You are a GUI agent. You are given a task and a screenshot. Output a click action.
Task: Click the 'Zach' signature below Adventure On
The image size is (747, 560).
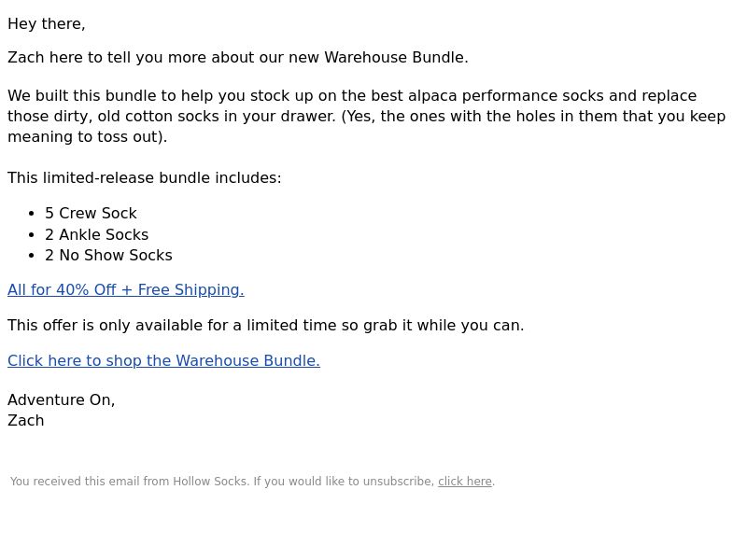point(26,421)
